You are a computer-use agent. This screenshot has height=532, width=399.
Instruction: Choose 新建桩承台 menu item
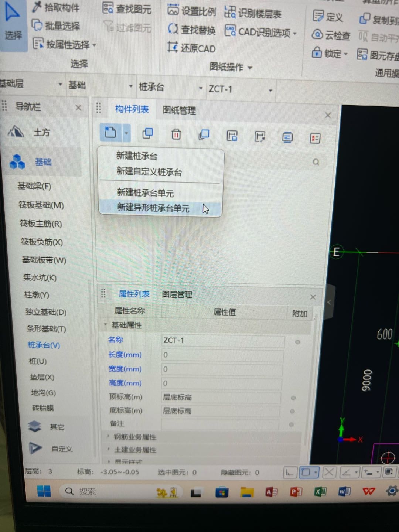click(x=137, y=156)
